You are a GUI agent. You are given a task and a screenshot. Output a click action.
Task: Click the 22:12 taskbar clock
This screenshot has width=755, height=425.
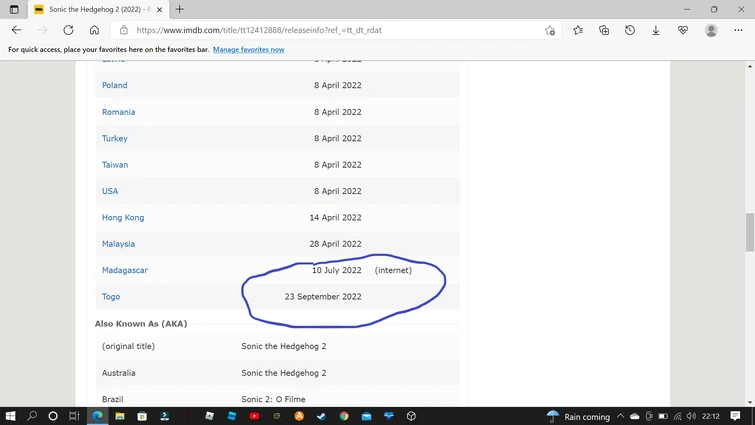(x=711, y=416)
